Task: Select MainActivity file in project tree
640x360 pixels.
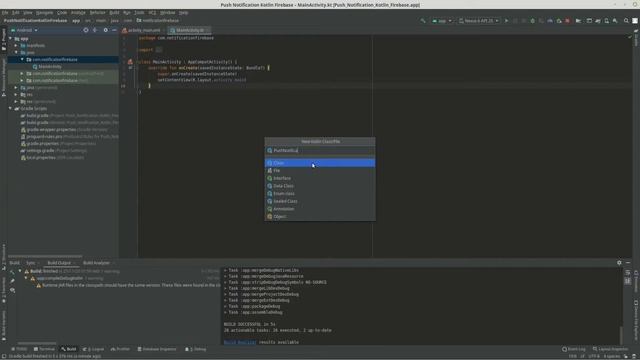Action: tap(47, 67)
